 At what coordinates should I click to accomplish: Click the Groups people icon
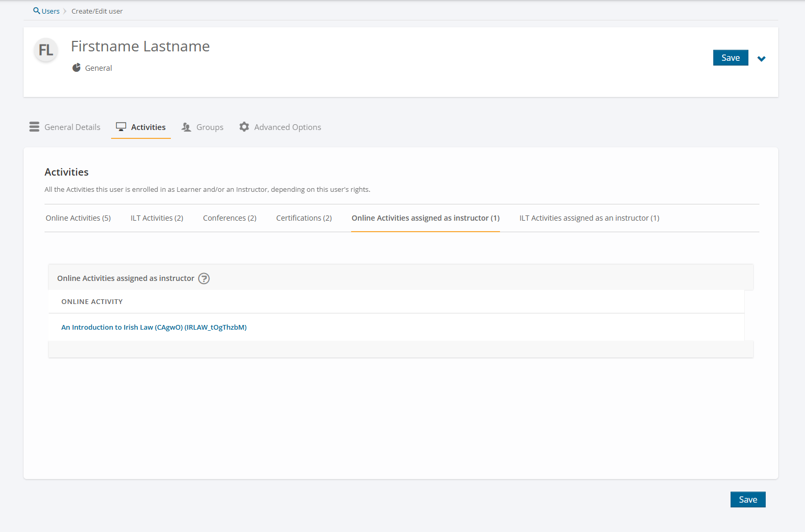tap(186, 127)
